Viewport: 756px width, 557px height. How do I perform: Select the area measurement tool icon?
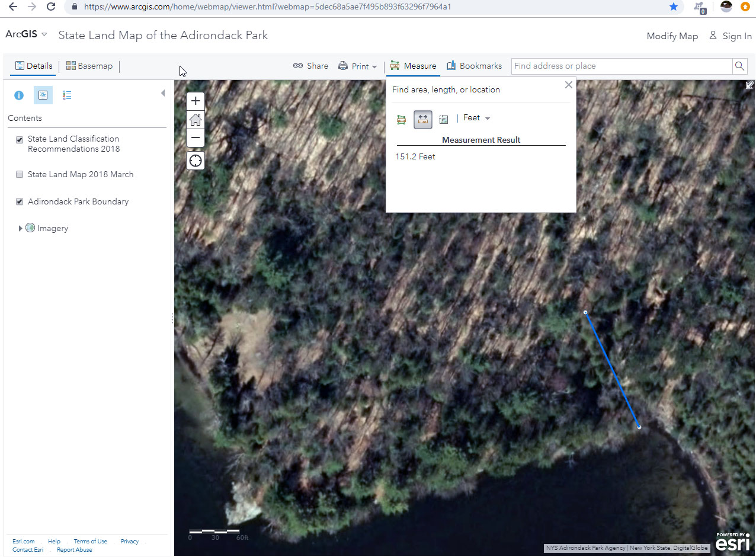(401, 119)
